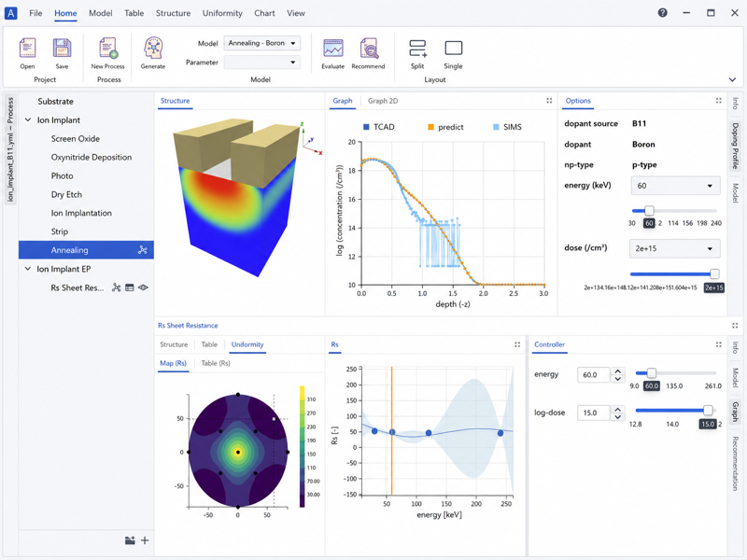Open the help question mark icon
Viewport: 747px width, 560px height.
662,13
